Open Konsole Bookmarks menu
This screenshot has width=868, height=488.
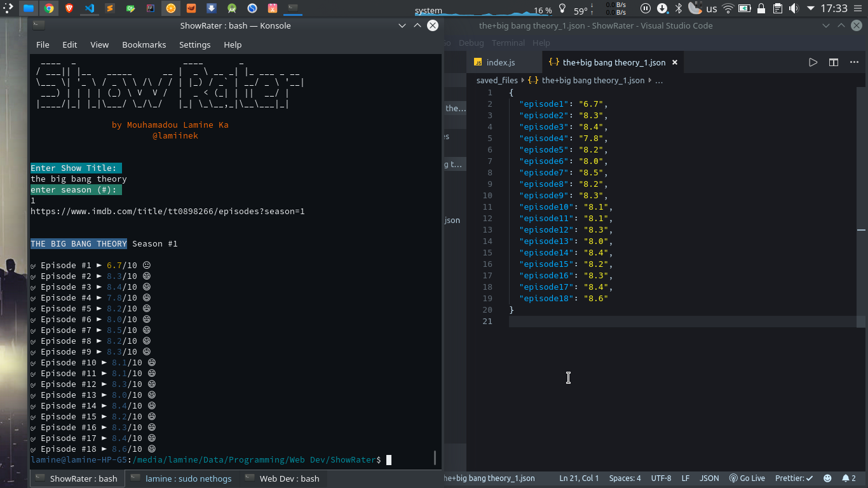pyautogui.click(x=144, y=44)
